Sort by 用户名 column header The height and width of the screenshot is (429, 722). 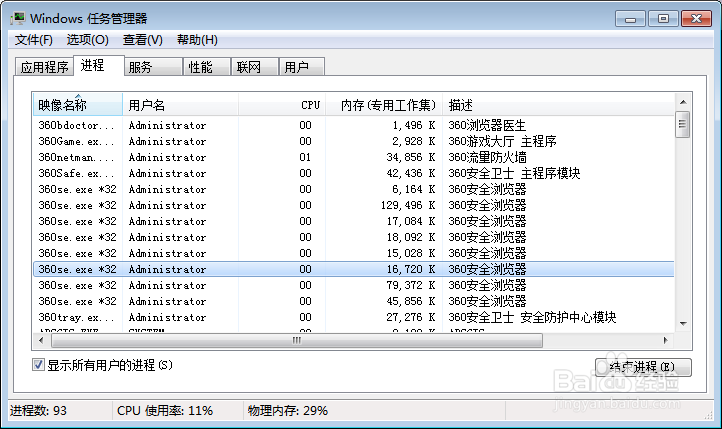coord(180,105)
